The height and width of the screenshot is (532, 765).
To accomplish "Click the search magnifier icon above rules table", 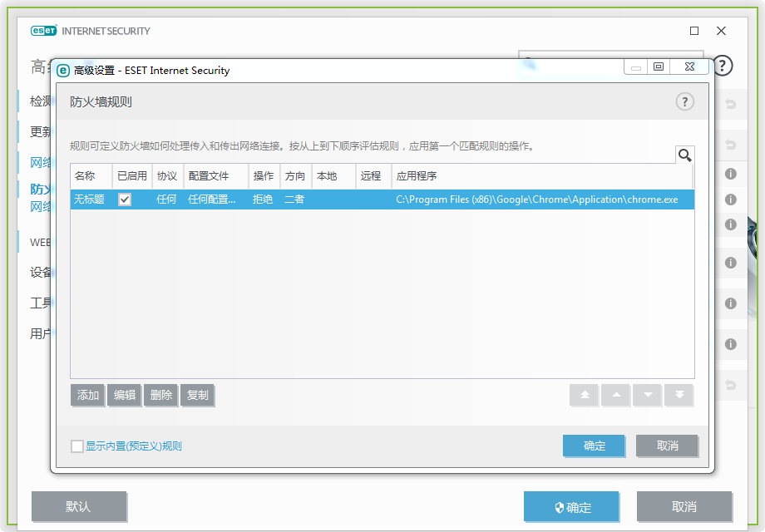I will [x=684, y=155].
